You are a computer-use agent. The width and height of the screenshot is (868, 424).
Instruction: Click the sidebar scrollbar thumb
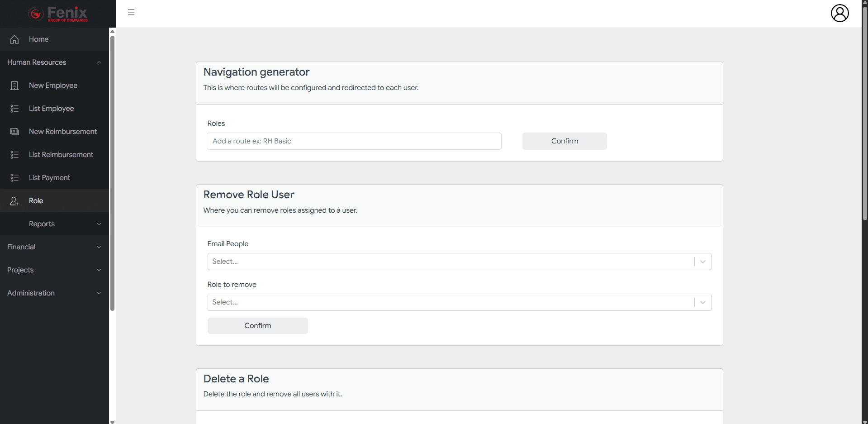pyautogui.click(x=112, y=173)
